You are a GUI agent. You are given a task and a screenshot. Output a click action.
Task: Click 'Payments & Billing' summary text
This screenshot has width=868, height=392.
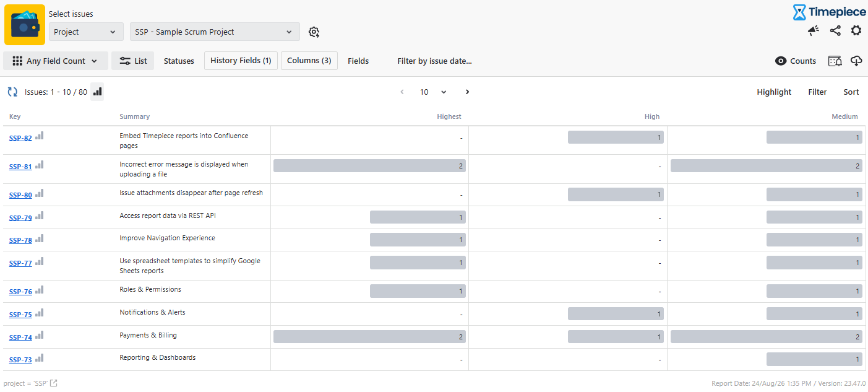148,335
